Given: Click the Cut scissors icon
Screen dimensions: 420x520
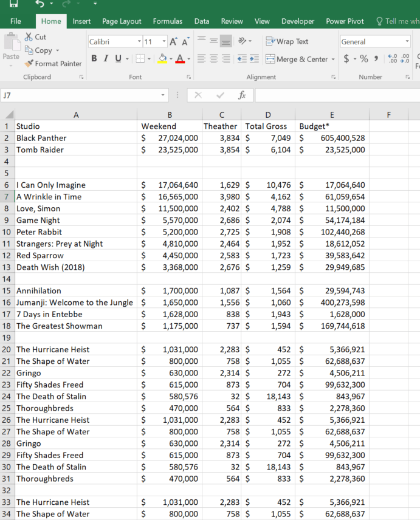Looking at the screenshot, I should 29,37.
